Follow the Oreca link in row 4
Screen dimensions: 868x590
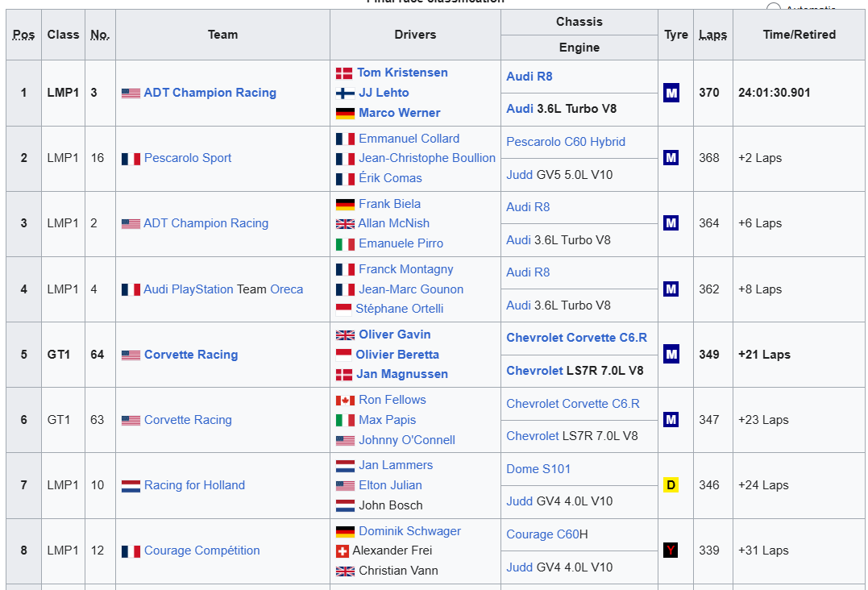click(x=286, y=289)
